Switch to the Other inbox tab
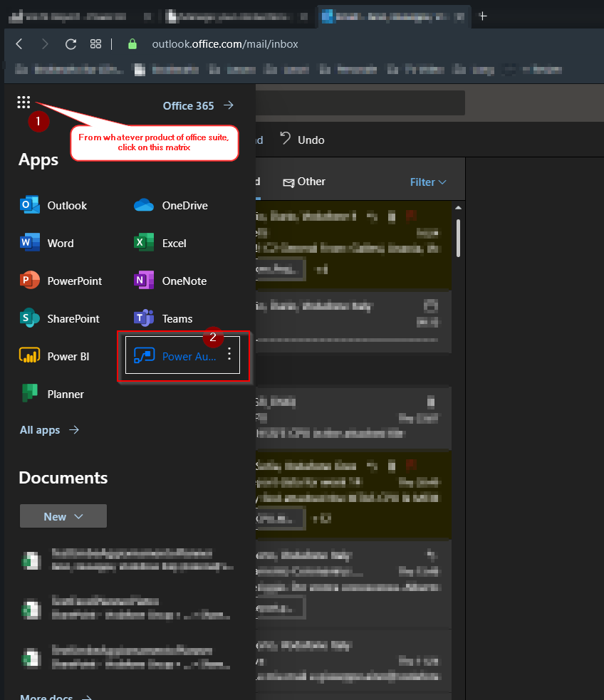 click(x=304, y=182)
